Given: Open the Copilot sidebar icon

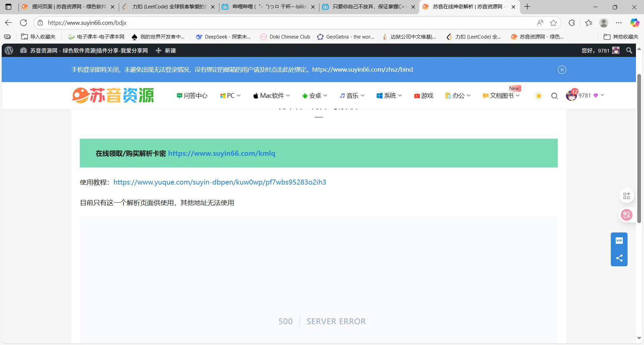Looking at the screenshot, I should [634, 23].
